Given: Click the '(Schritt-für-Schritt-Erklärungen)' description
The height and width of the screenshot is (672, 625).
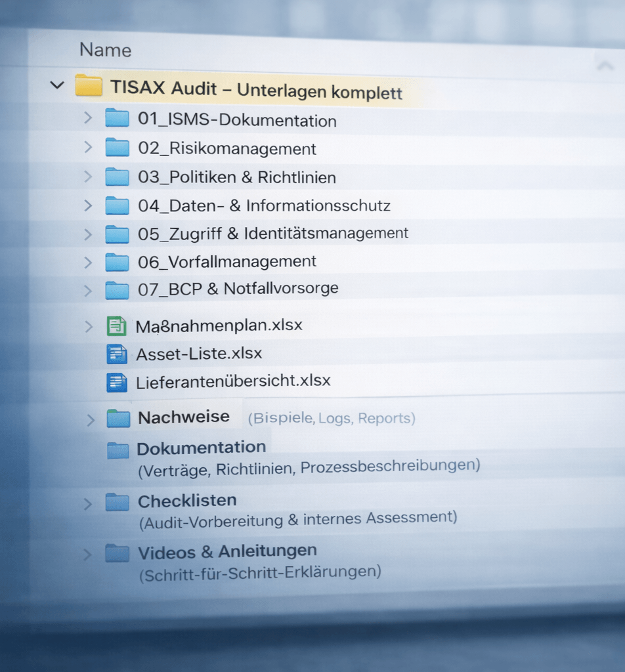Looking at the screenshot, I should (260, 573).
